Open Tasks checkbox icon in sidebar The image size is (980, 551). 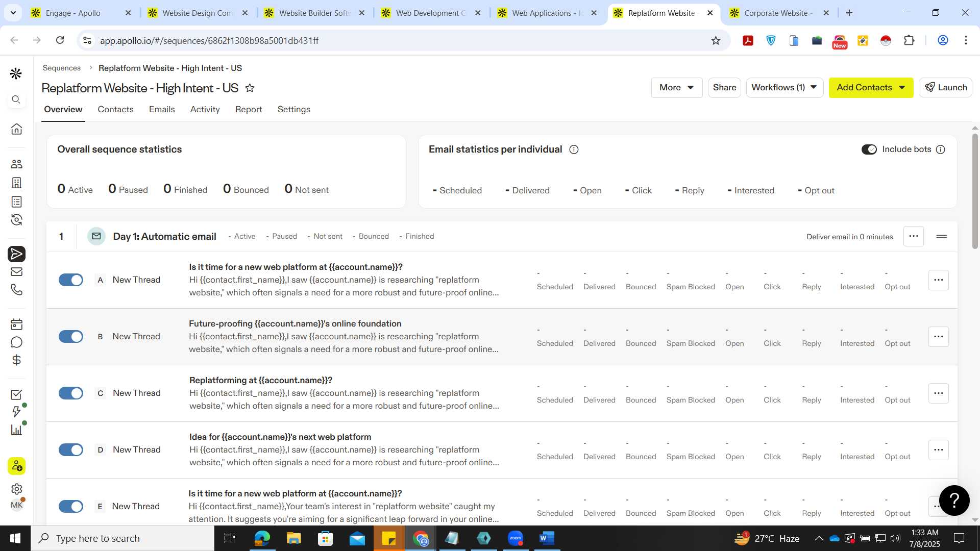[x=16, y=395]
